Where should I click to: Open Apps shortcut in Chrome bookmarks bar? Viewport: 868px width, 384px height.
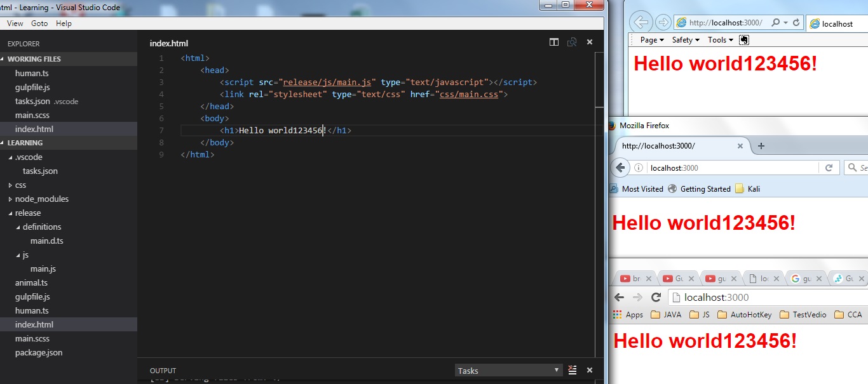click(628, 315)
